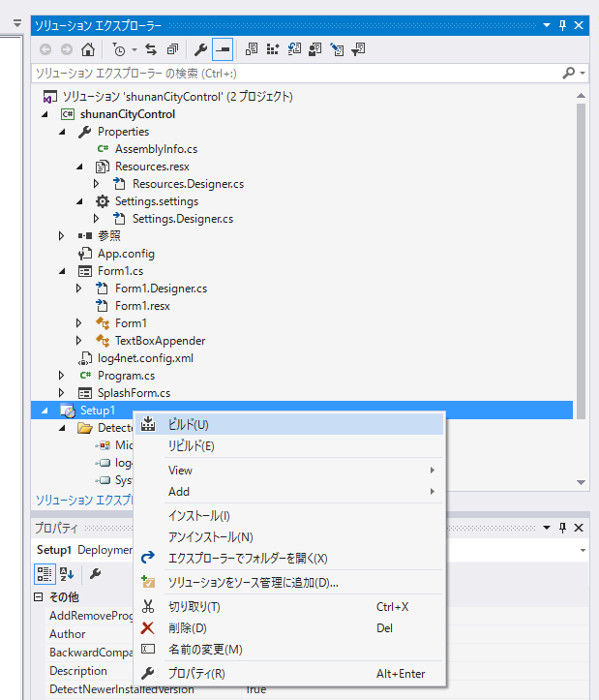Click the Categorized view button in Properties
This screenshot has width=599, height=700.
tap(45, 574)
